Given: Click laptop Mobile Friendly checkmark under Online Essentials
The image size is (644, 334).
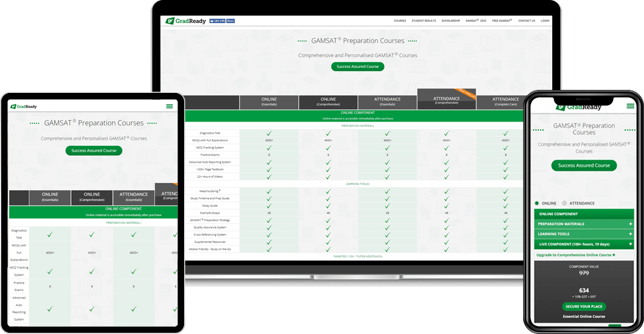Looking at the screenshot, I should tap(269, 249).
